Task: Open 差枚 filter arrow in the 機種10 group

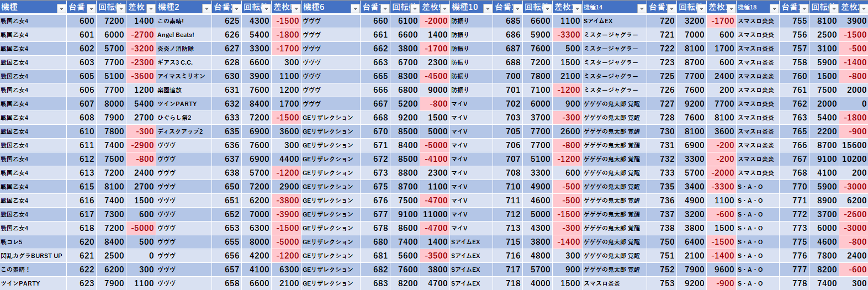Action: coord(577,8)
